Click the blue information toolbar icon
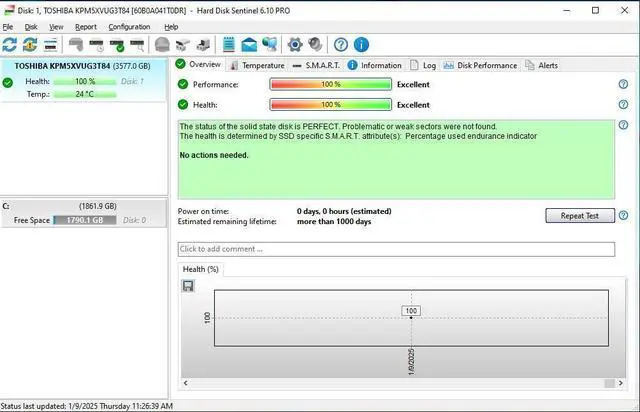 click(x=361, y=45)
